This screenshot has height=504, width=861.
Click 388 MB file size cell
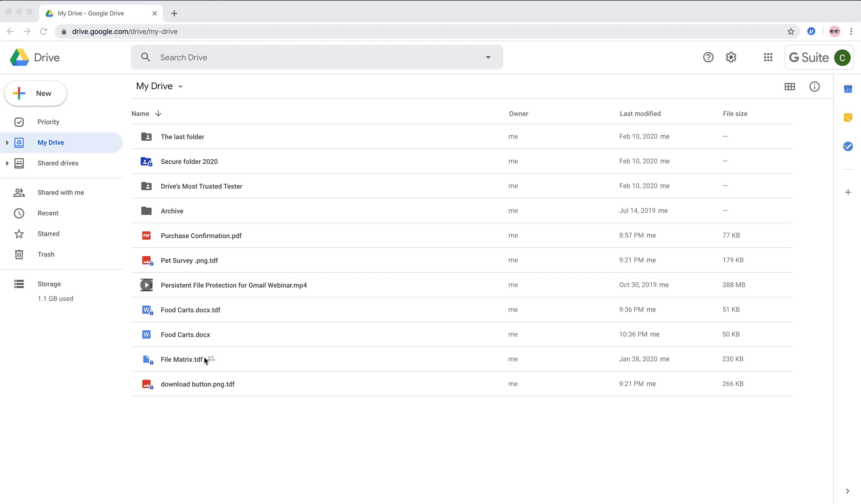(x=734, y=285)
